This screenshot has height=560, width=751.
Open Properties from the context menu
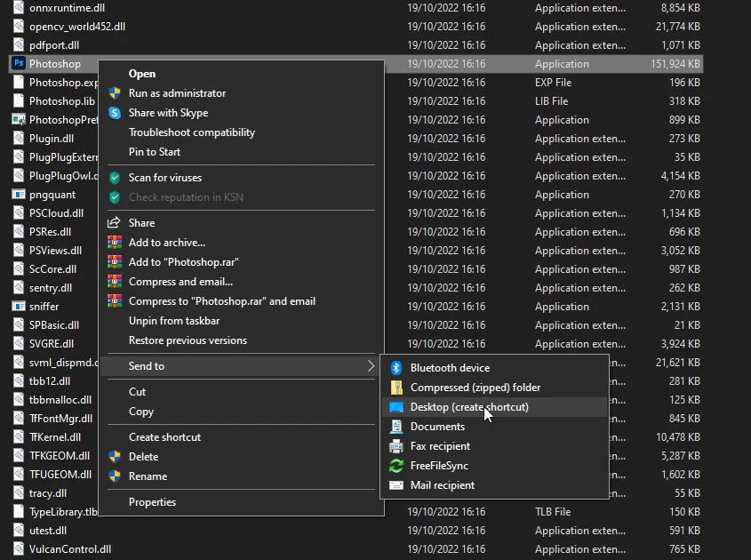[241, 502]
